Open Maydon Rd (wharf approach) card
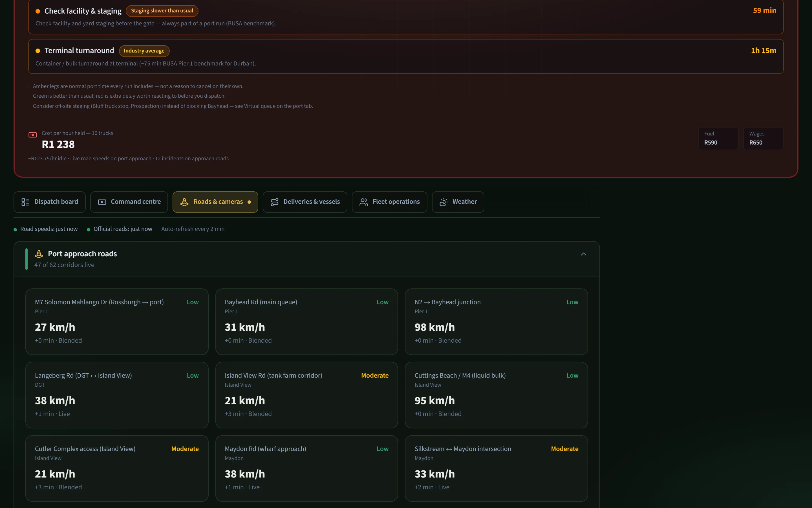The width and height of the screenshot is (812, 508). click(x=306, y=468)
